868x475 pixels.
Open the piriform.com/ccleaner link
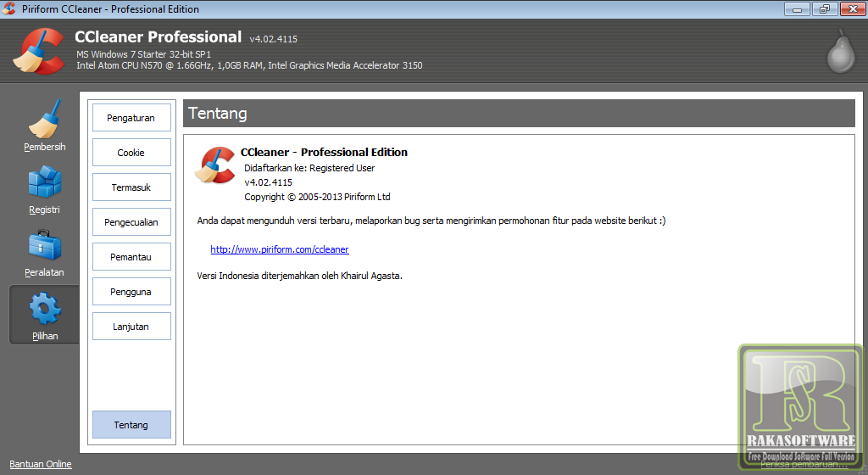click(x=280, y=249)
